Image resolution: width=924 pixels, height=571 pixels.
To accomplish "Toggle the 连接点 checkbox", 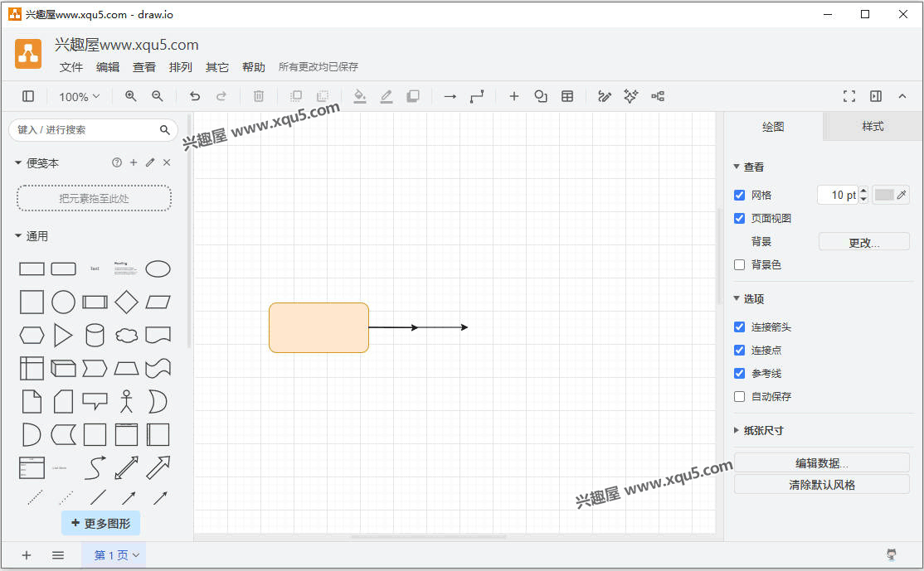I will [x=740, y=351].
